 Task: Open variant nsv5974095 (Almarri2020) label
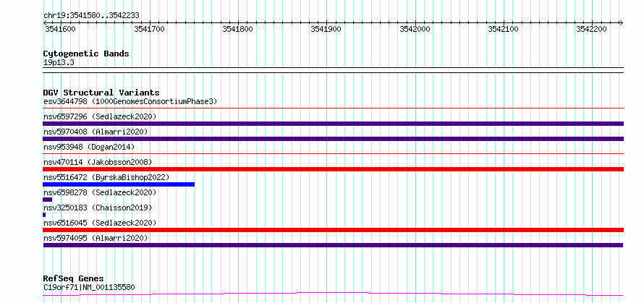click(96, 238)
